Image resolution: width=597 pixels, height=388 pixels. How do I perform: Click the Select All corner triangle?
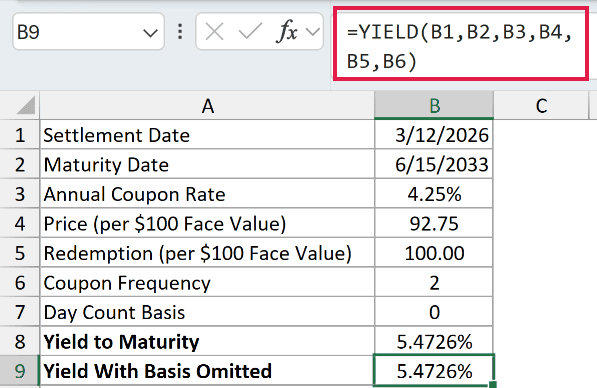click(26, 105)
